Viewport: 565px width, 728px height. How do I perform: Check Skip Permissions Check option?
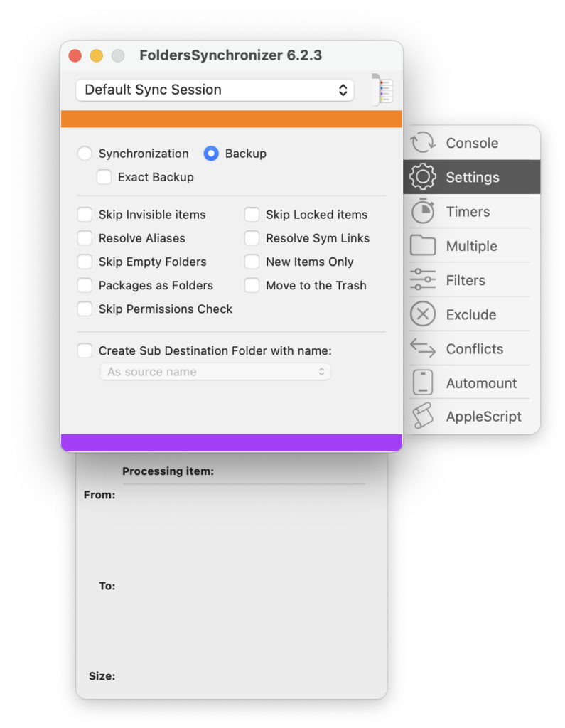coord(85,309)
